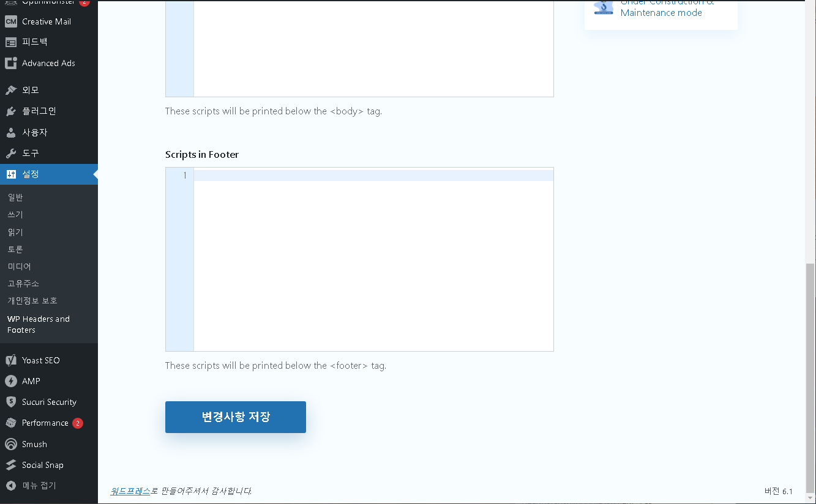Go to 미디어 settings
The image size is (816, 504).
19,267
